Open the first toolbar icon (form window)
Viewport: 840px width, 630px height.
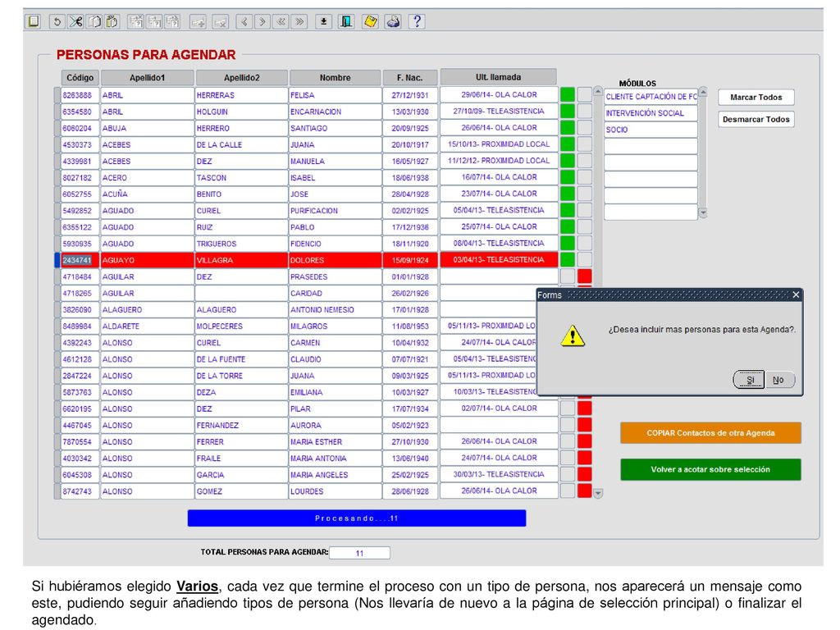pos(34,21)
